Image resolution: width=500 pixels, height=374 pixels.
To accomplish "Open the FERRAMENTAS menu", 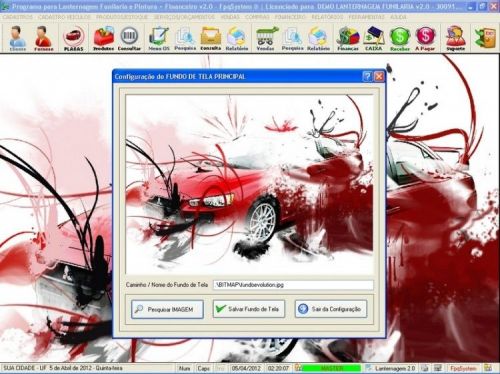I will [x=366, y=17].
